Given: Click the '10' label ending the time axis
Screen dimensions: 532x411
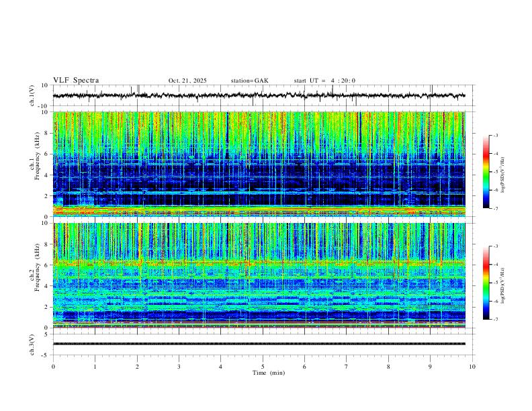Looking at the screenshot, I should 472,367.
